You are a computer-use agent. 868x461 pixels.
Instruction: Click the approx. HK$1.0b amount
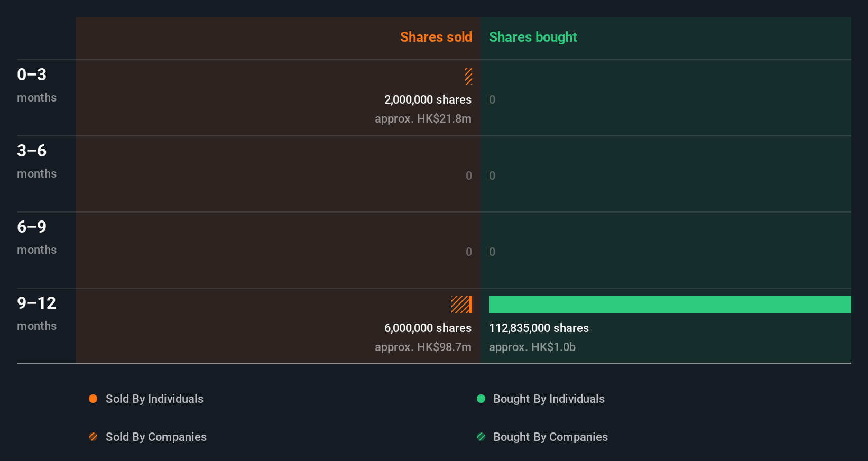(532, 347)
